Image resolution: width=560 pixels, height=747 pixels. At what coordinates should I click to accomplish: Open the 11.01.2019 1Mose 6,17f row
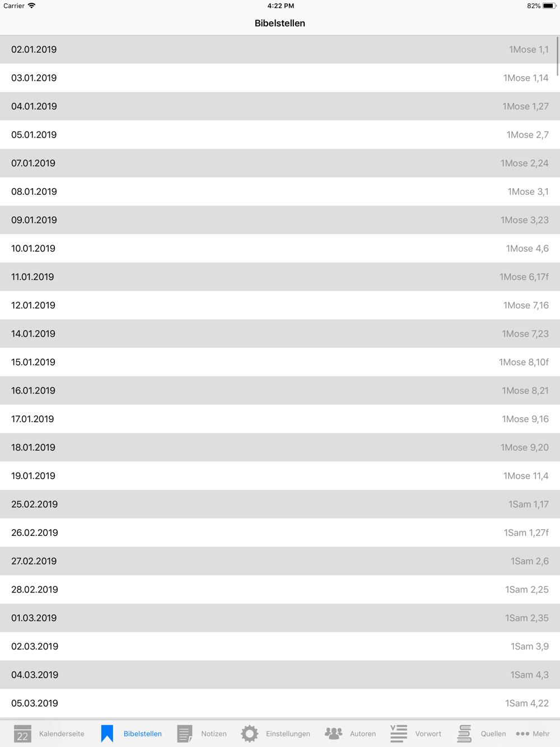[280, 277]
